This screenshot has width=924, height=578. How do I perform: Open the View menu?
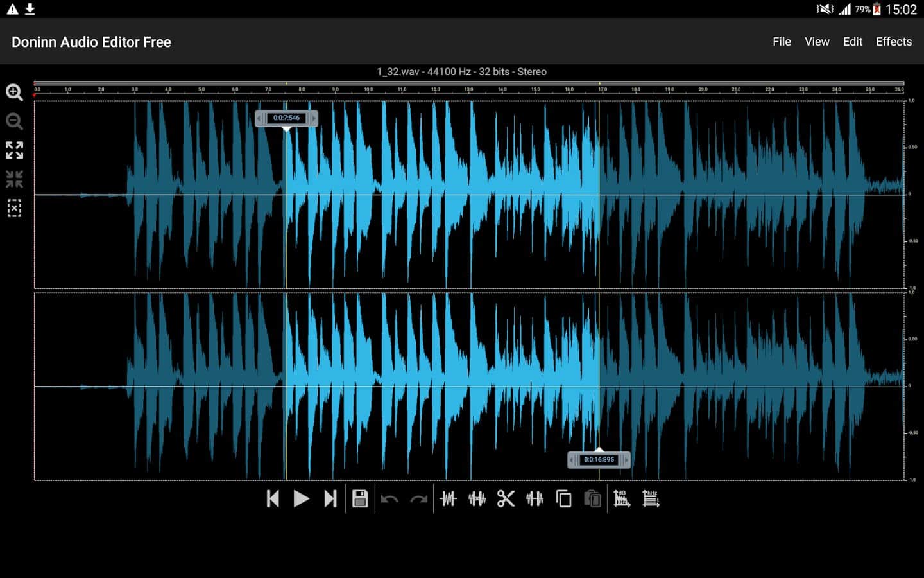coord(817,42)
